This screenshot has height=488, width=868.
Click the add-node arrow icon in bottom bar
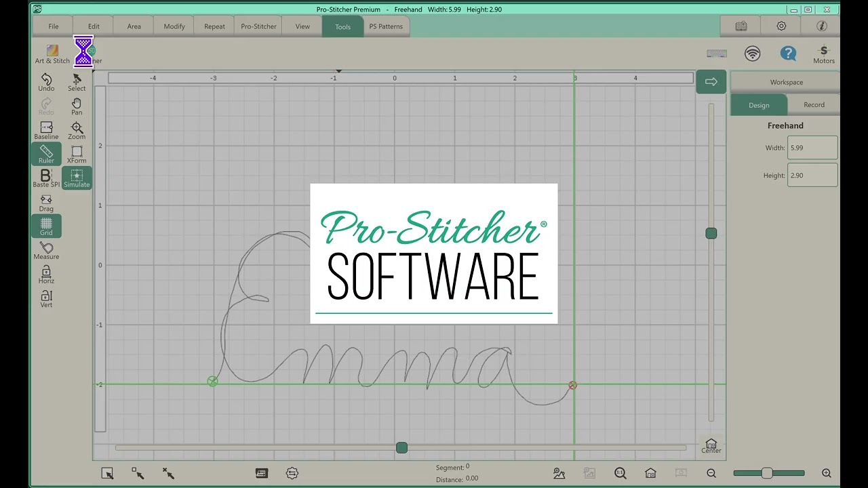pos(138,473)
